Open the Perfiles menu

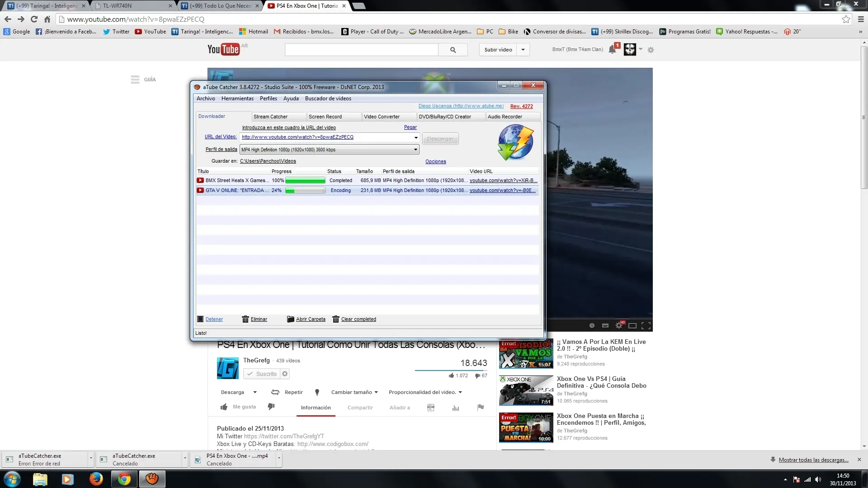(269, 99)
